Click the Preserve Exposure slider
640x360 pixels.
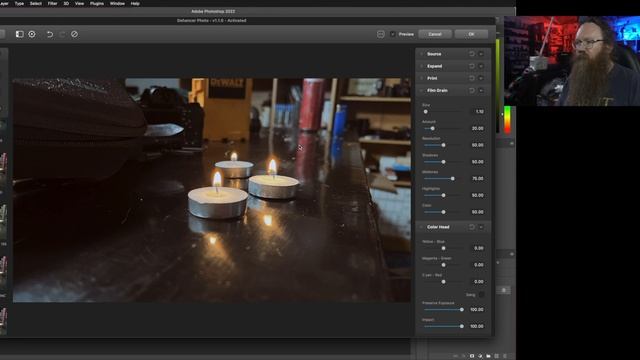tap(444, 309)
